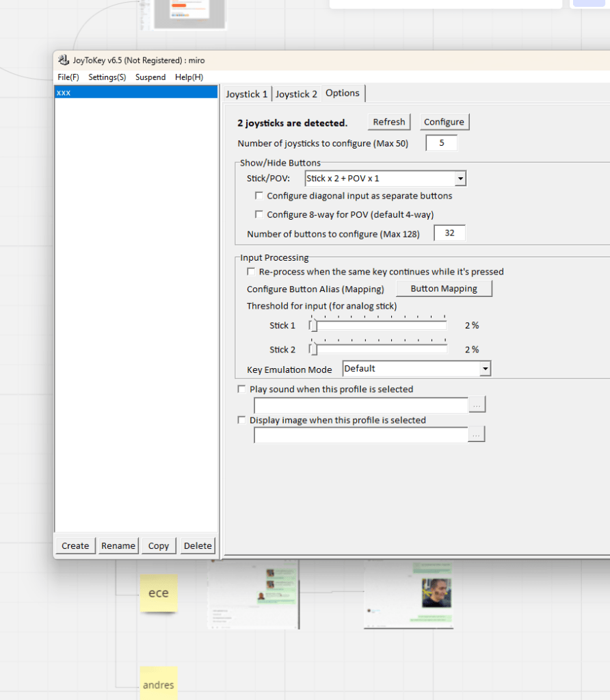Click the Copy profile button

pos(159,545)
